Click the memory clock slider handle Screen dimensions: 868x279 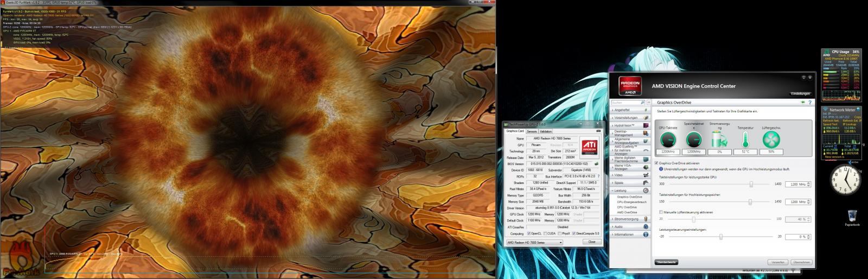tap(750, 201)
